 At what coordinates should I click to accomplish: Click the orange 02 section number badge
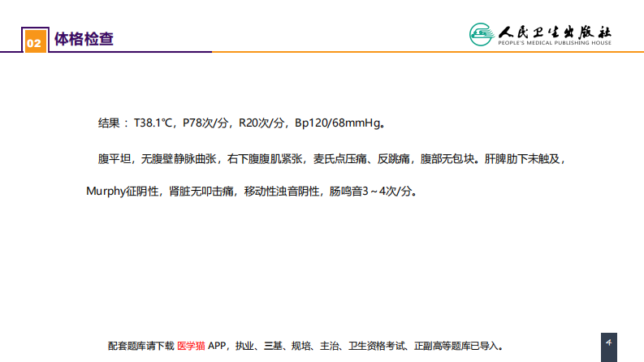35,41
